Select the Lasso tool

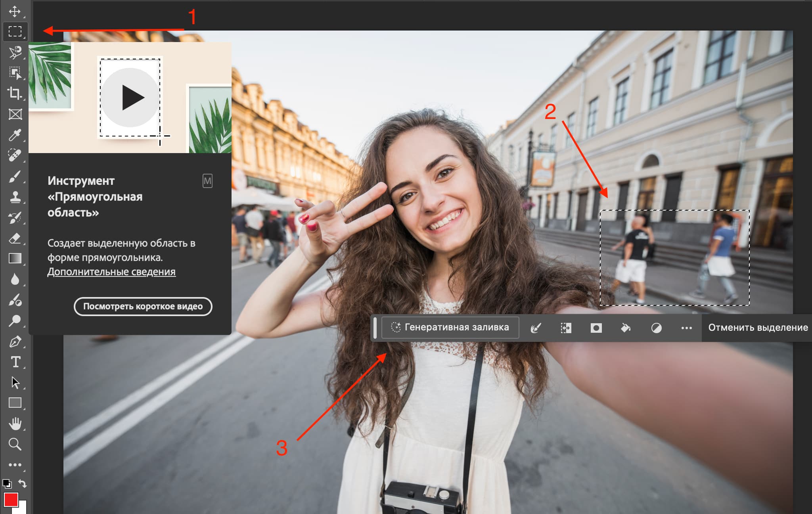point(15,52)
